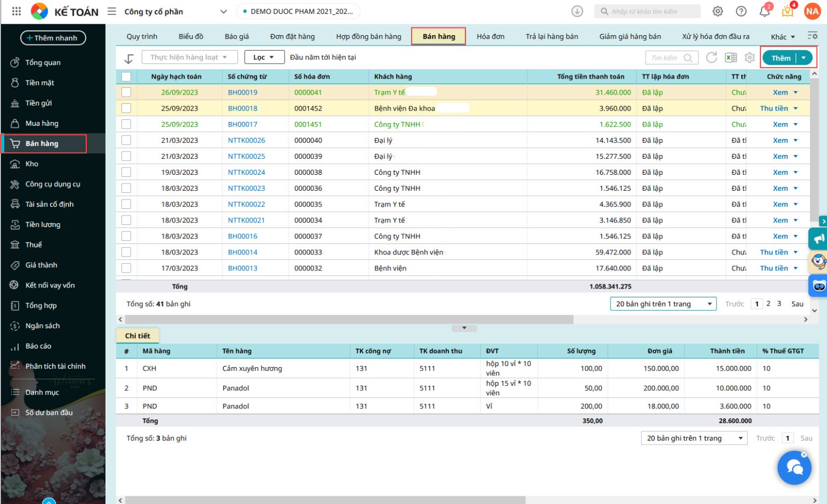Go to page 2 of the sales list
Viewport: 827px width, 504px height.
(x=768, y=303)
